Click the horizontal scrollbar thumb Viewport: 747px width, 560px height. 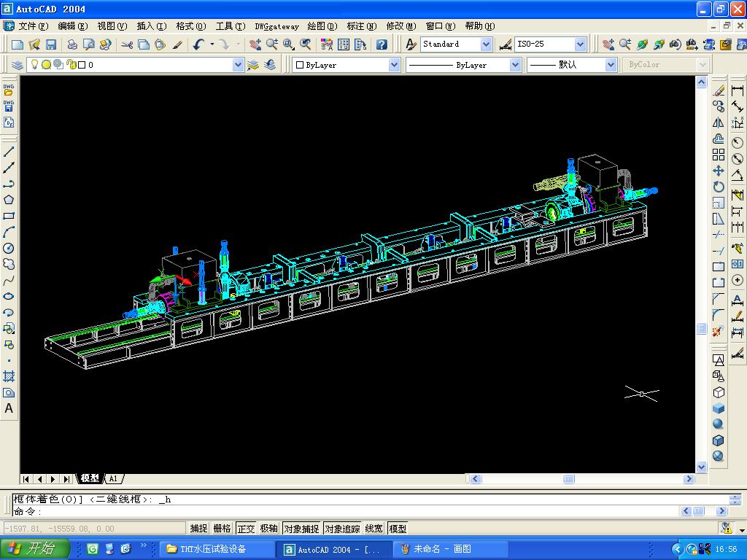pos(569,479)
